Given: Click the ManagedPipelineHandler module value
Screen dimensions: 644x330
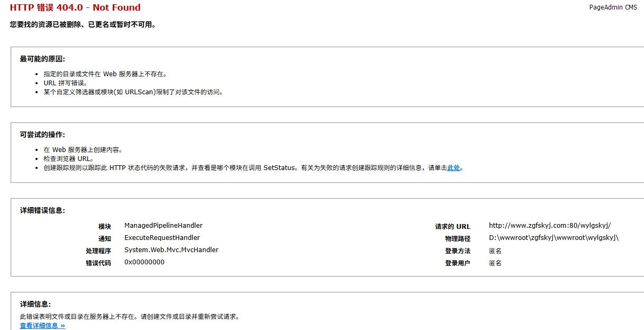Looking at the screenshot, I should tap(163, 226).
